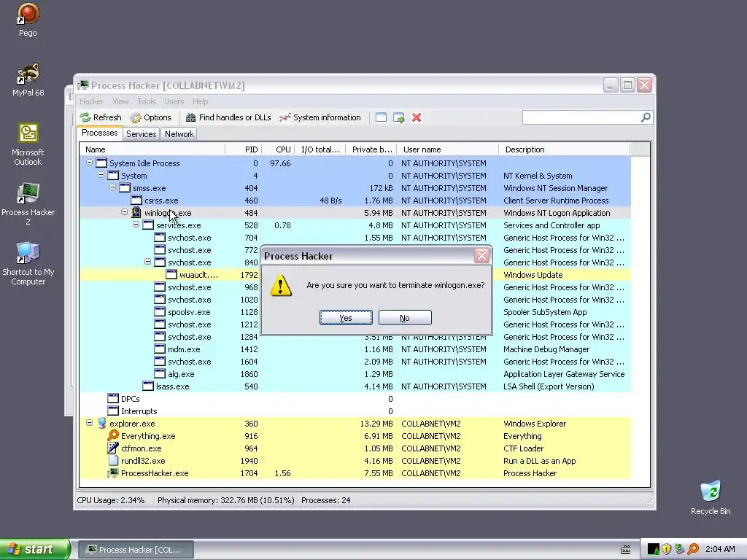Screen dimensions: 747x560
Task: Select the alg.exe process
Action: pyautogui.click(x=355, y=374)
